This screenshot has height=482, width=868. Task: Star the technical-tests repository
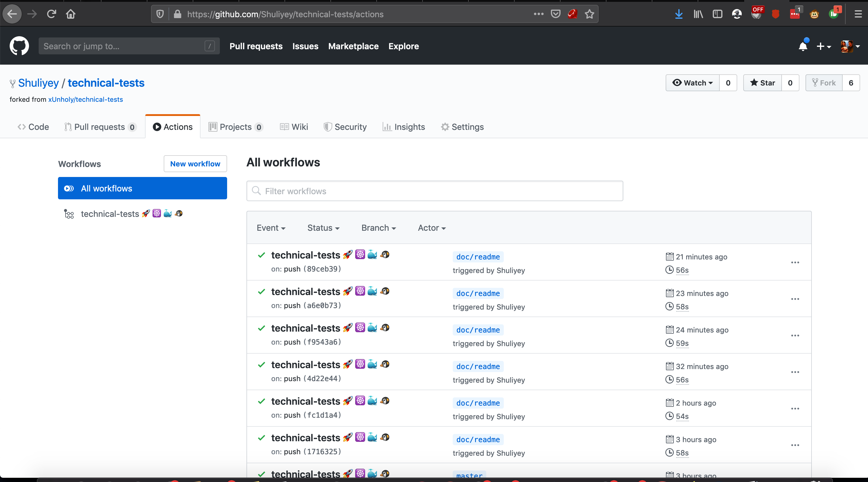763,83
